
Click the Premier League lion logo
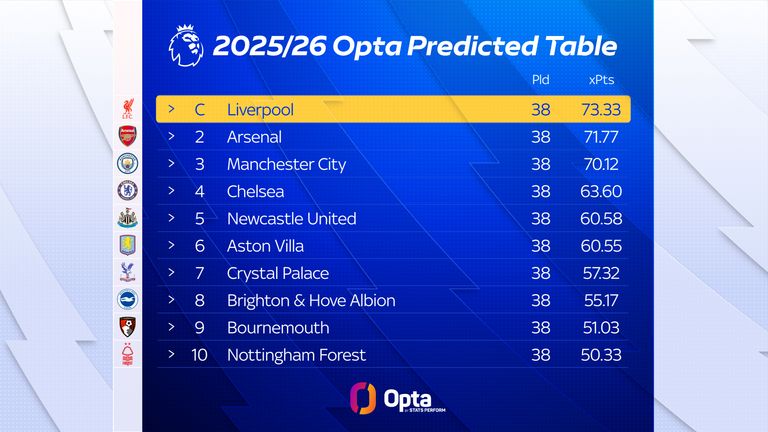pyautogui.click(x=186, y=46)
